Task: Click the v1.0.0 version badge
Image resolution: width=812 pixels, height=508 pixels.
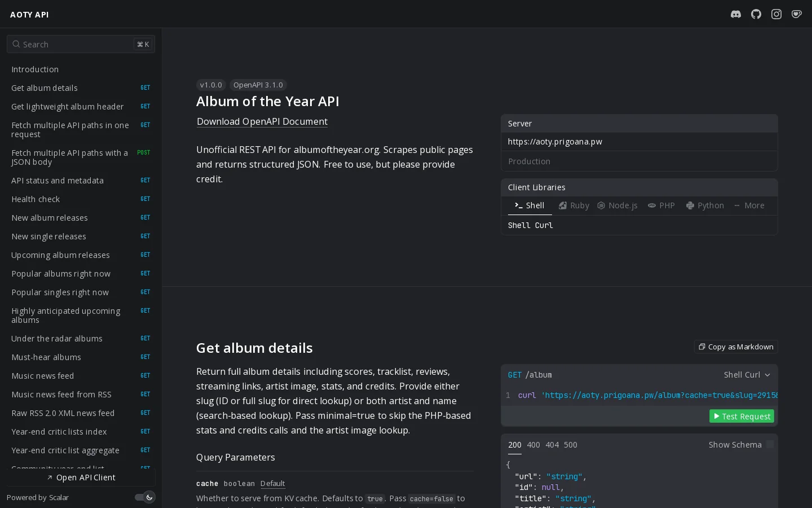Action: click(211, 85)
